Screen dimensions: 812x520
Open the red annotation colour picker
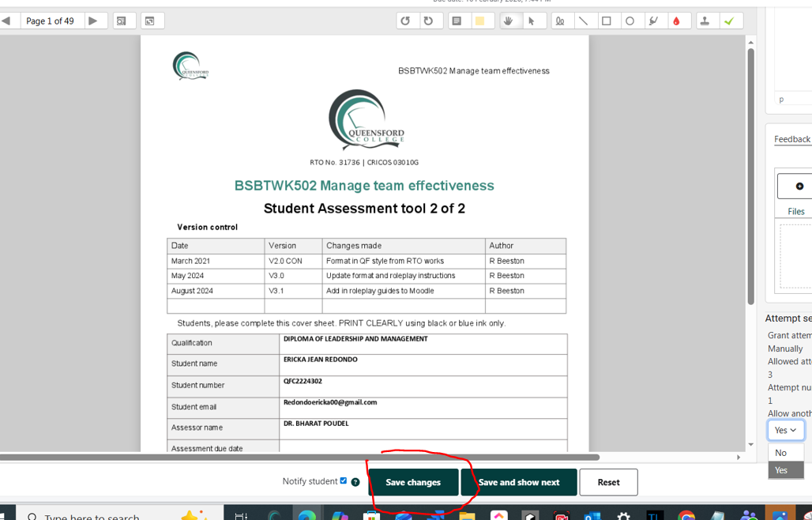tap(676, 21)
